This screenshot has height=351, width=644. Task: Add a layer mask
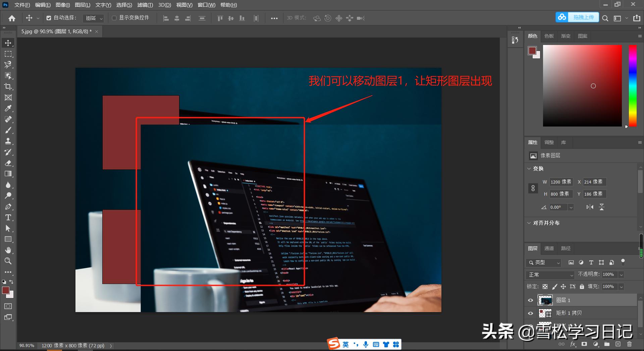tap(584, 344)
